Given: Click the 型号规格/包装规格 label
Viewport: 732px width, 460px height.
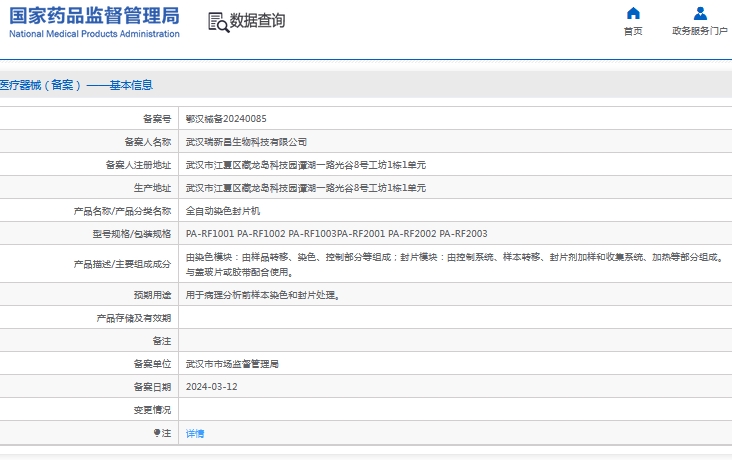Looking at the screenshot, I should [132, 234].
